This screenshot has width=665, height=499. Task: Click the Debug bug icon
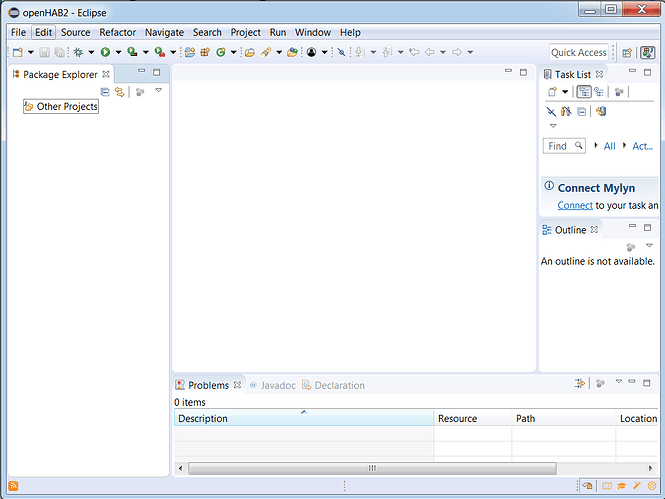(78, 52)
